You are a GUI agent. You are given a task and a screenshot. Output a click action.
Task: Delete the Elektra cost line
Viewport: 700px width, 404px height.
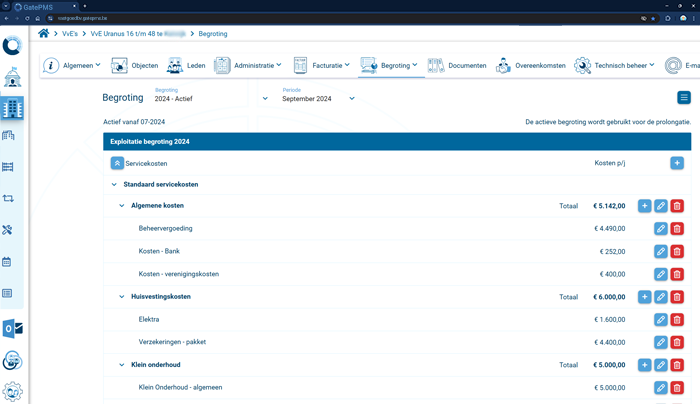[677, 320]
